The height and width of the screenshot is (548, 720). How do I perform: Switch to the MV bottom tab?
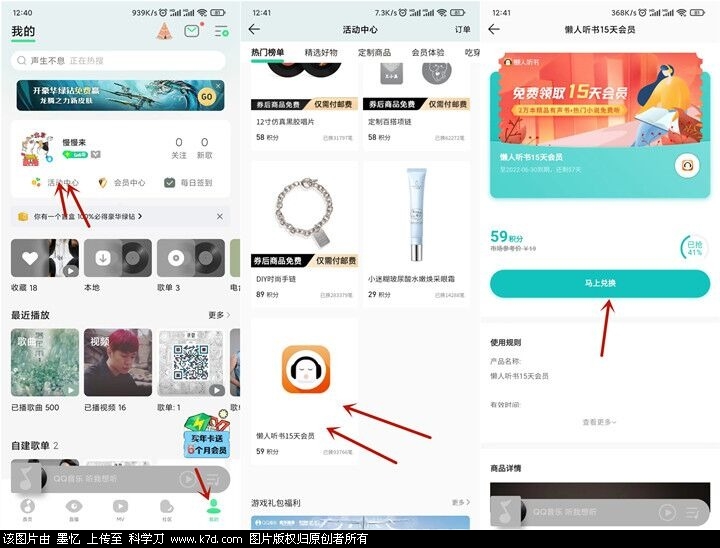tap(120, 510)
